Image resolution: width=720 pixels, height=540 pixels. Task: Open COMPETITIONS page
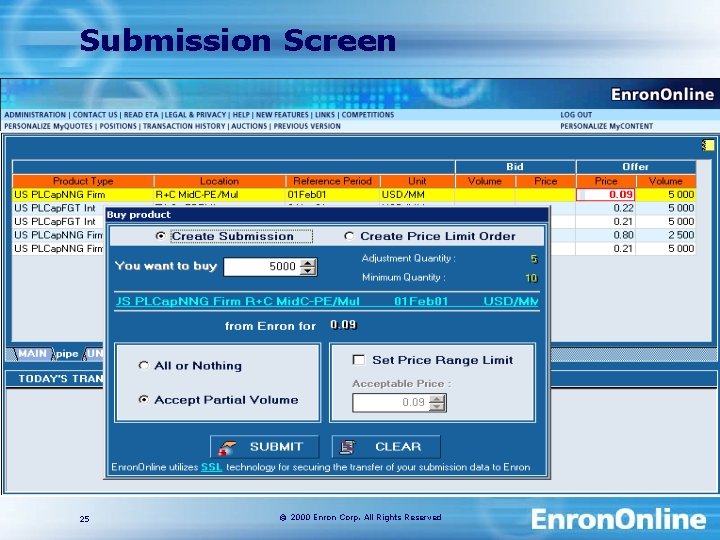[368, 115]
